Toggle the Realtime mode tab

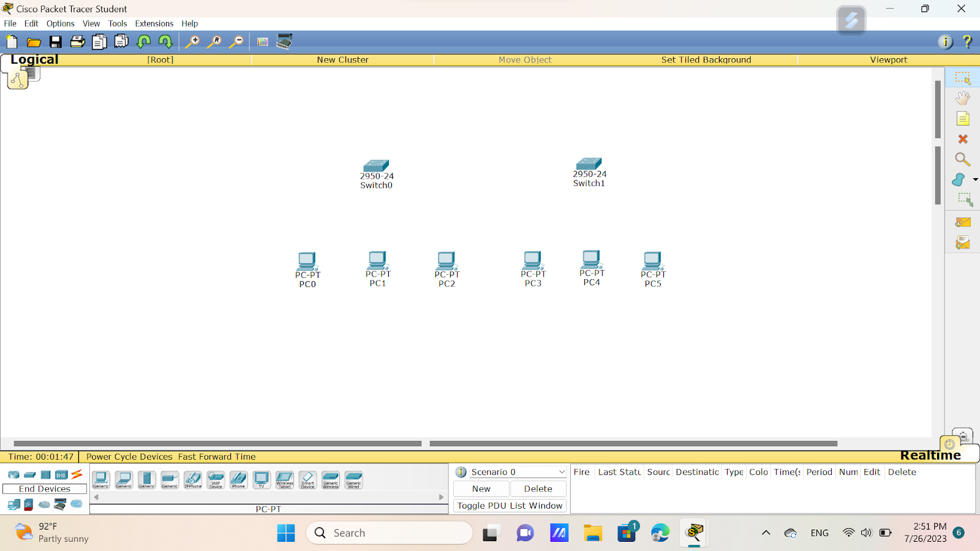(930, 455)
